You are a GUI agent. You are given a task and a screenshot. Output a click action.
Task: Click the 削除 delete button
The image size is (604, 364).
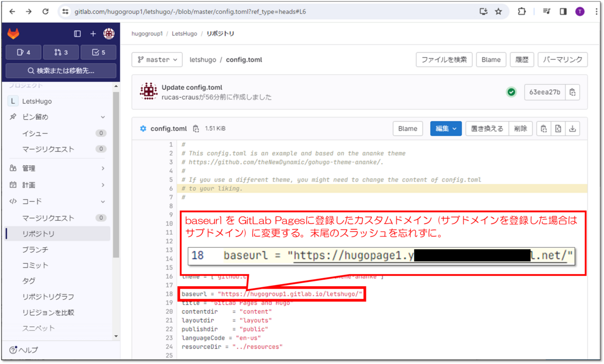pyautogui.click(x=520, y=129)
